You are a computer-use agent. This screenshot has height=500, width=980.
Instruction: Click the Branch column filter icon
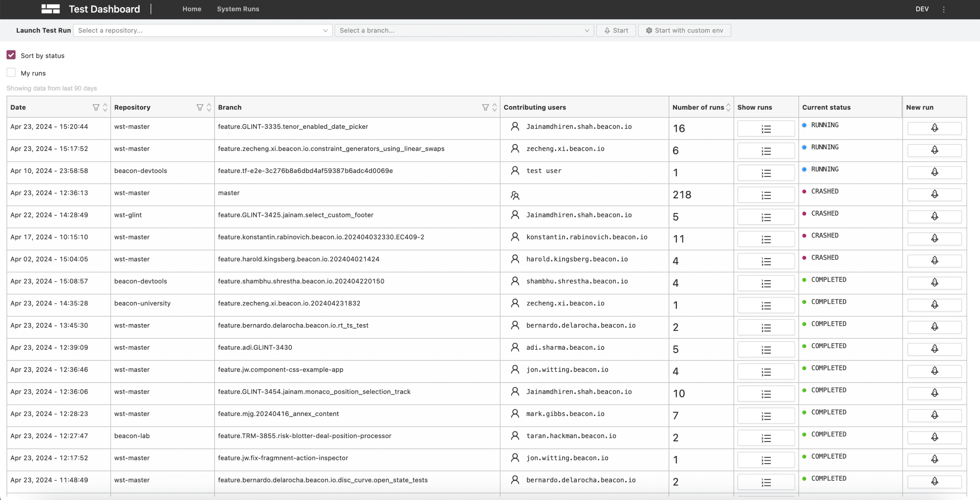click(485, 107)
